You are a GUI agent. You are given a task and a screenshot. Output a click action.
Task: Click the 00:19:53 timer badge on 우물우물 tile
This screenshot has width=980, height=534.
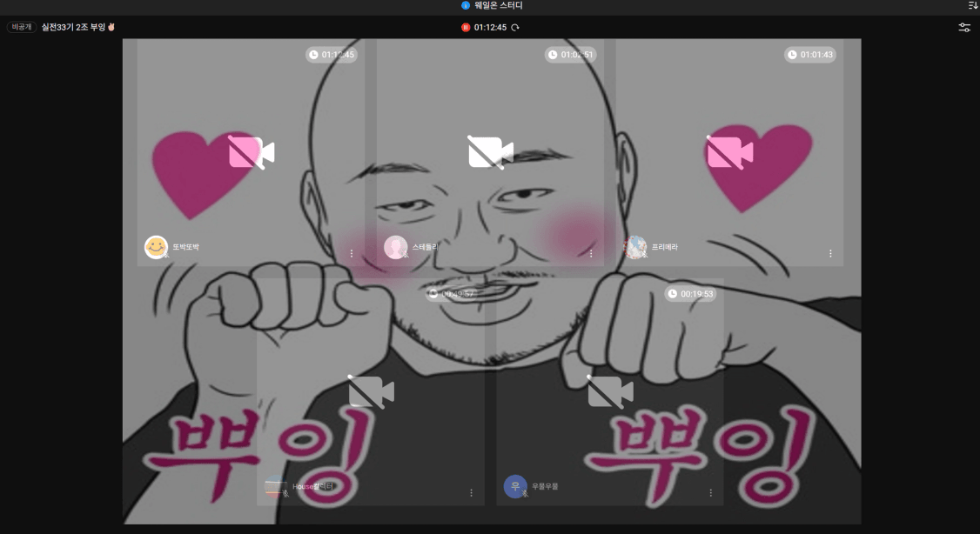(x=690, y=294)
